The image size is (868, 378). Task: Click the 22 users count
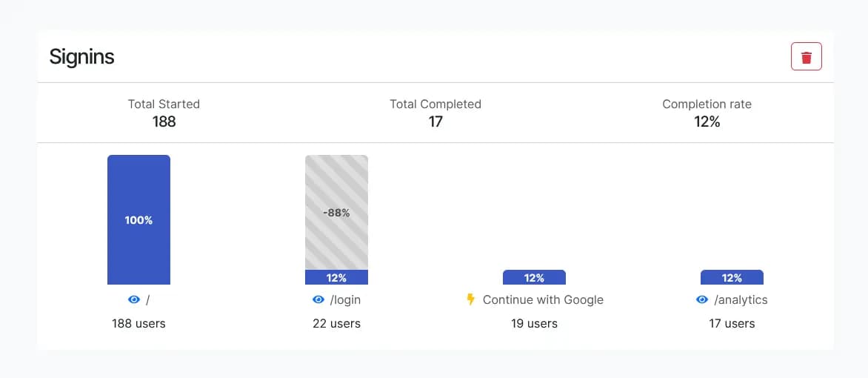point(336,323)
